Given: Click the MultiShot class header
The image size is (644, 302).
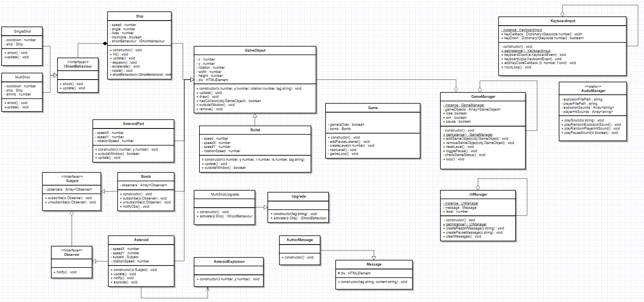Looking at the screenshot, I should click(x=23, y=77).
